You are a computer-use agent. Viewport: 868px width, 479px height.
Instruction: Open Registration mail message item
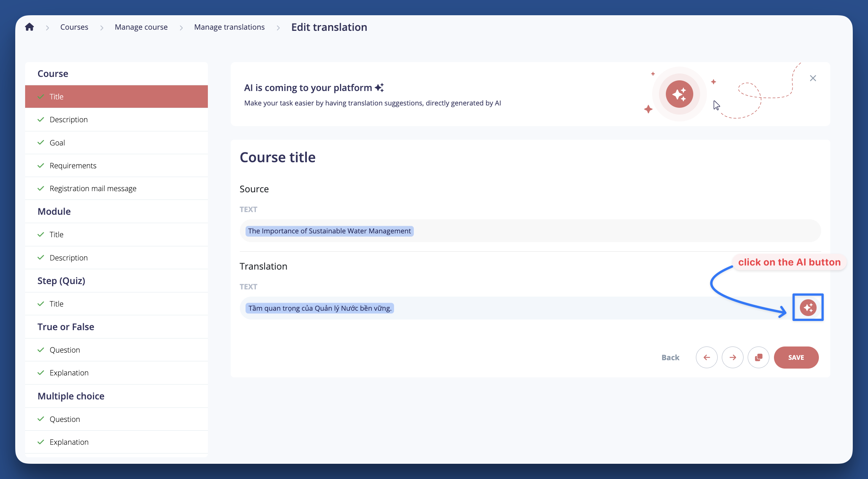tap(116, 188)
